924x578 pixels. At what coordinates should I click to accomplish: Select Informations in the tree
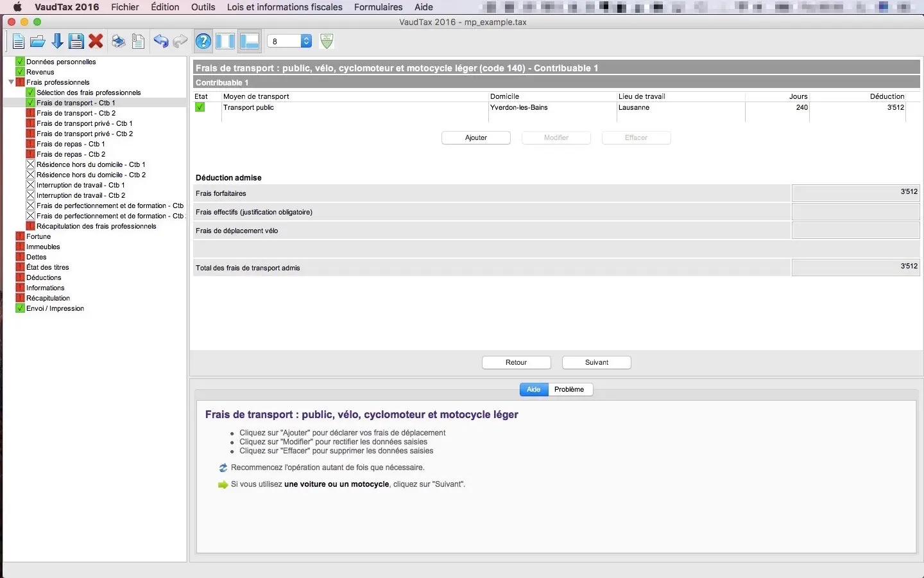pos(46,288)
